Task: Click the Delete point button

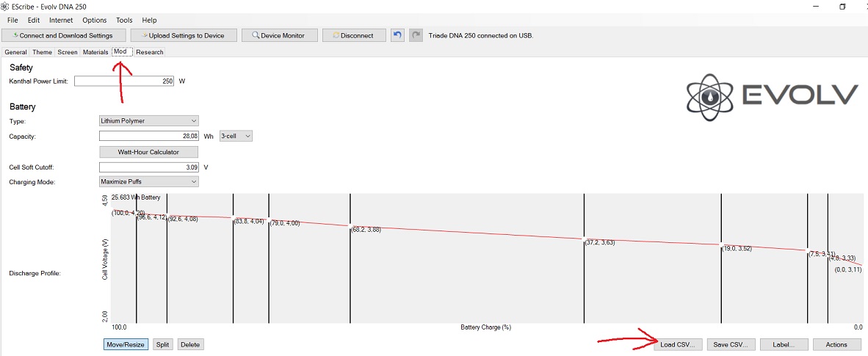Action: (189, 344)
